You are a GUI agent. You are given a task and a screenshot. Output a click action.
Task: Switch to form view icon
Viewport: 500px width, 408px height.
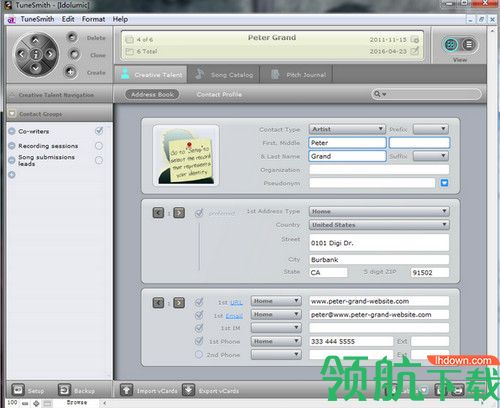tap(451, 44)
